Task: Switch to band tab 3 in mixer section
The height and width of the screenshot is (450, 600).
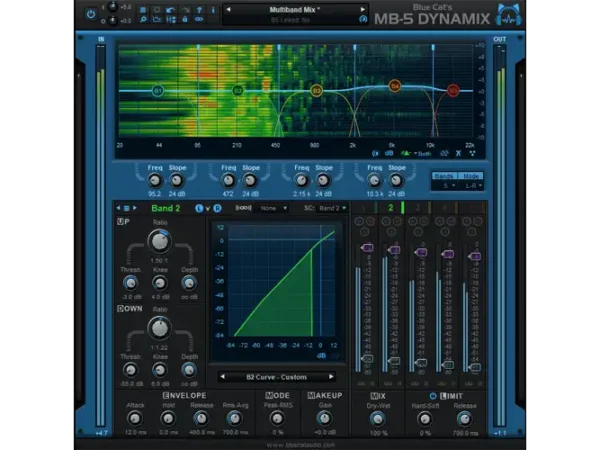Action: point(418,208)
